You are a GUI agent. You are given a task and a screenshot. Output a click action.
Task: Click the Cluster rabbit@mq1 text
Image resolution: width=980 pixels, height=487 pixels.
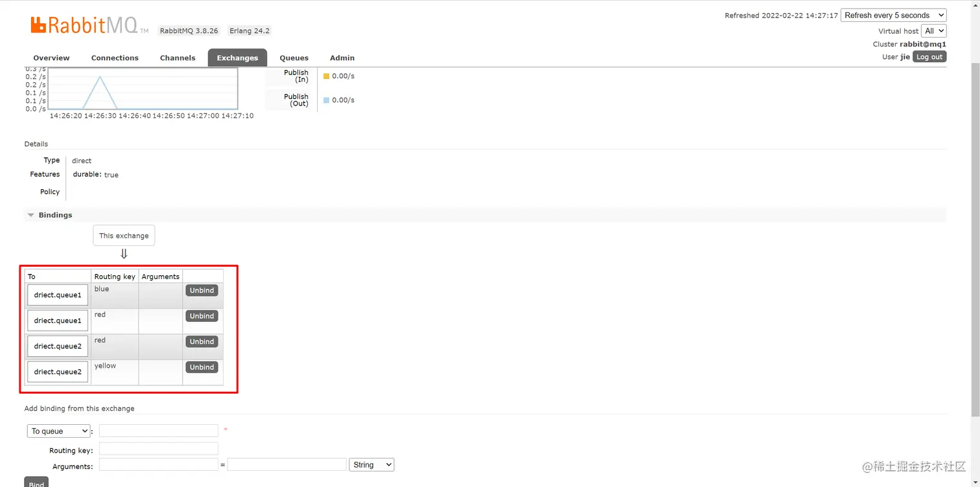909,44
